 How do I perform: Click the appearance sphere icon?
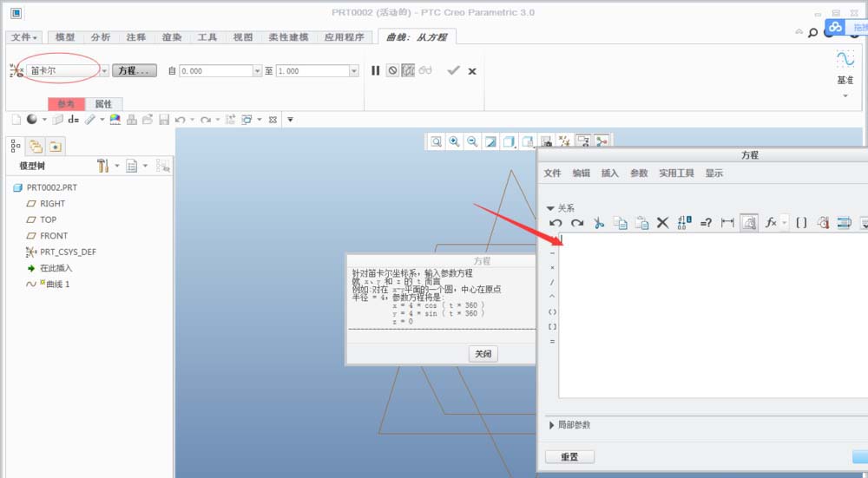click(32, 119)
